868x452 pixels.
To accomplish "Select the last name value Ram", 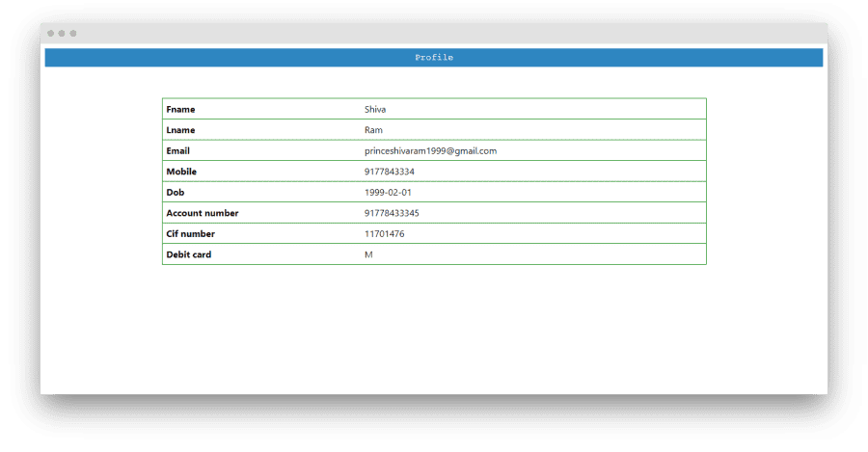I will (373, 130).
